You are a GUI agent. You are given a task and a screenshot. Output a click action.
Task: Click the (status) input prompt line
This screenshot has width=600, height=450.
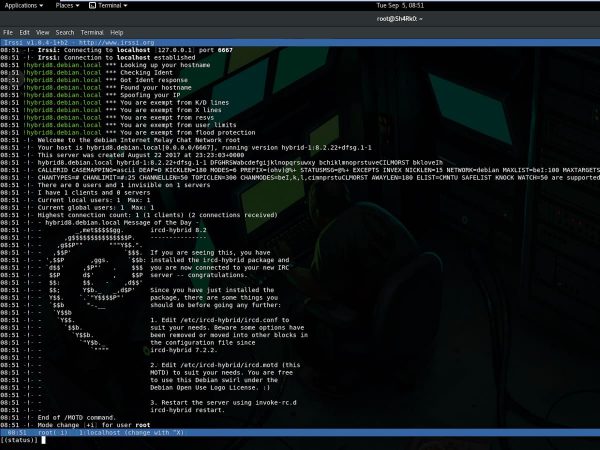20,440
